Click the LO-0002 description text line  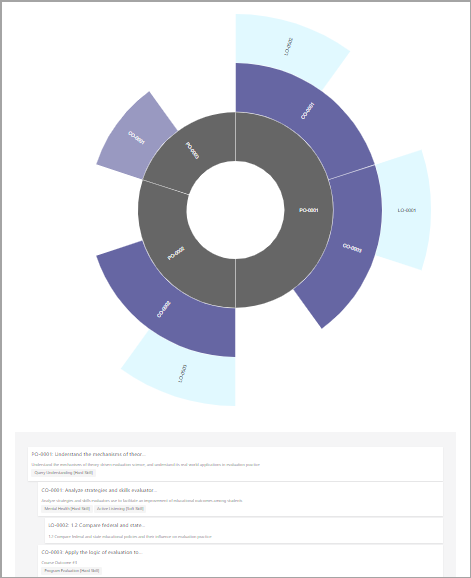point(130,537)
